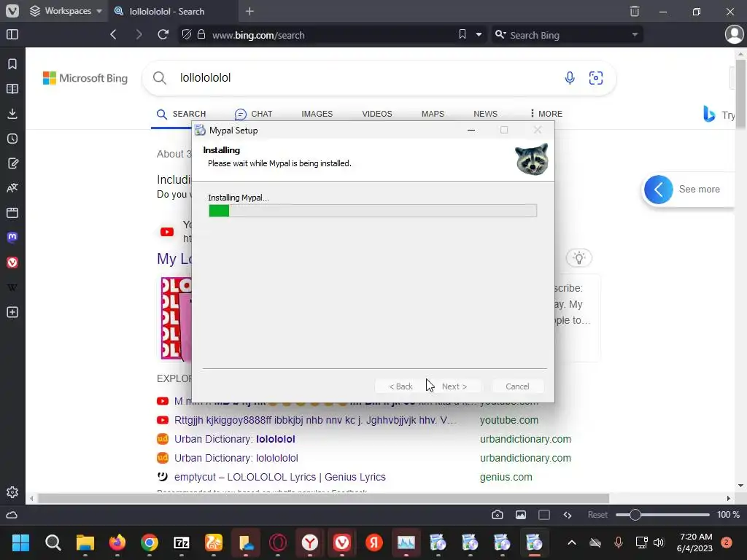Click Next in the Mypal Setup dialog
Viewport: 747px width, 560px height.
tap(454, 386)
